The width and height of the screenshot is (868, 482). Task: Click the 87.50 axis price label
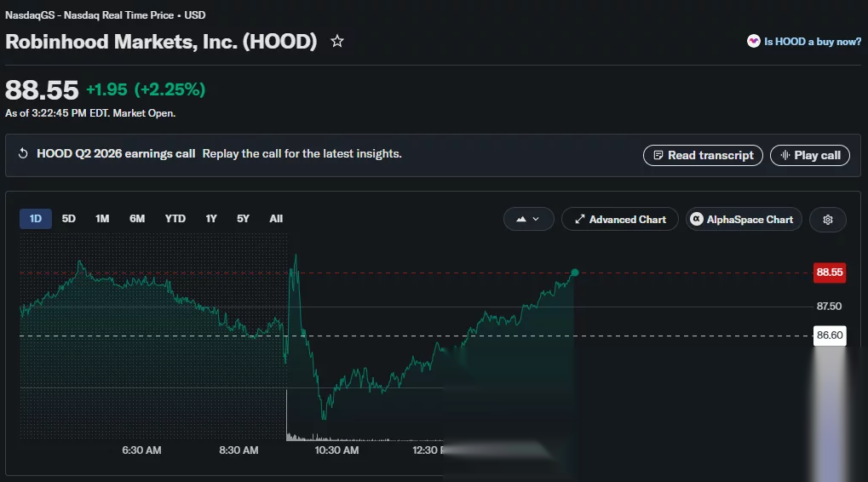829,306
